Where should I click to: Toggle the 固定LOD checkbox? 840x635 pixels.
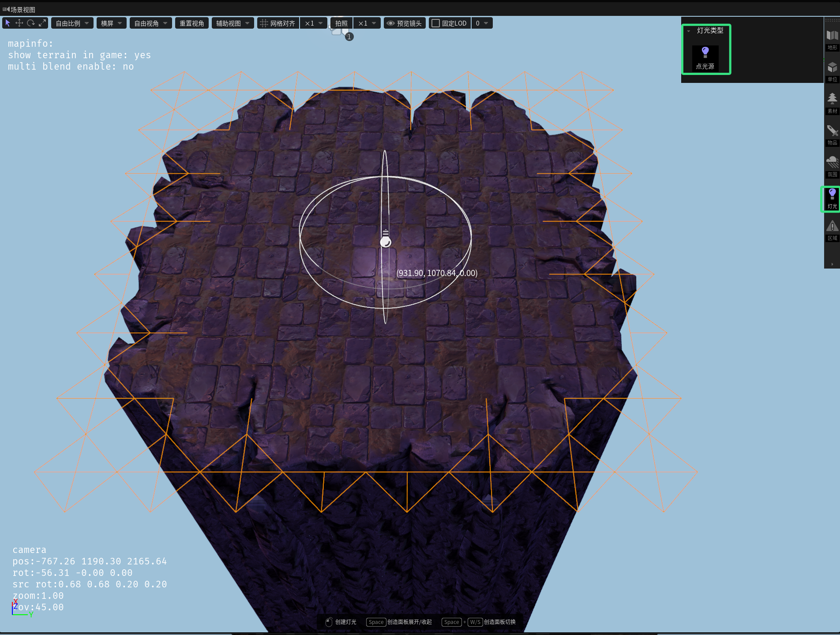point(435,23)
